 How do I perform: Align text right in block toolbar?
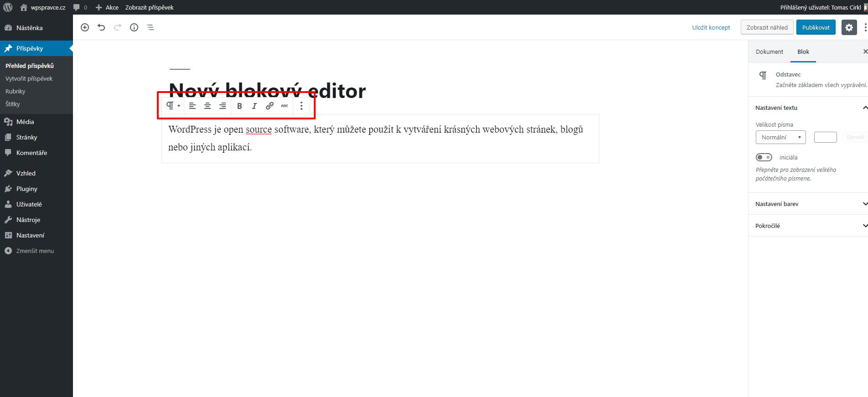223,106
